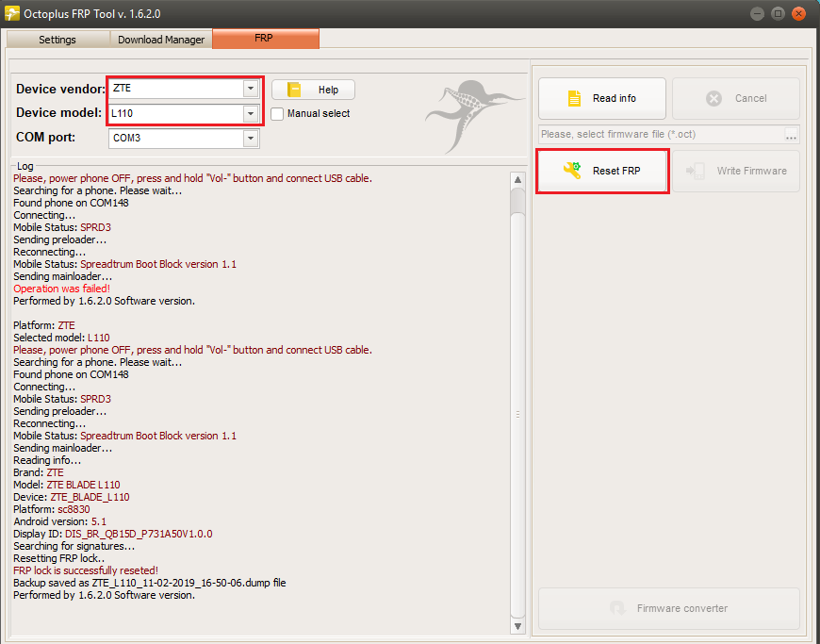This screenshot has width=820, height=644.
Task: Click the "Log" group label
Action: tap(25, 166)
